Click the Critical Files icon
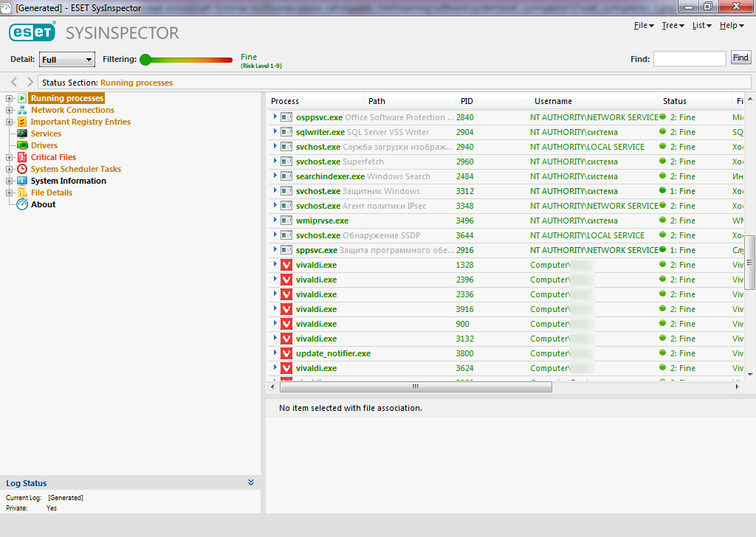The image size is (756, 537). pyautogui.click(x=22, y=157)
